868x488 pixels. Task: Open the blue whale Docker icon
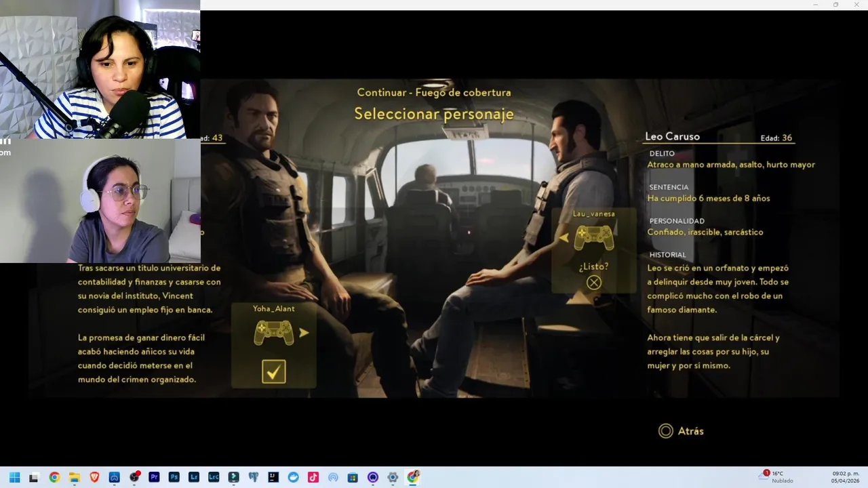coord(293,477)
